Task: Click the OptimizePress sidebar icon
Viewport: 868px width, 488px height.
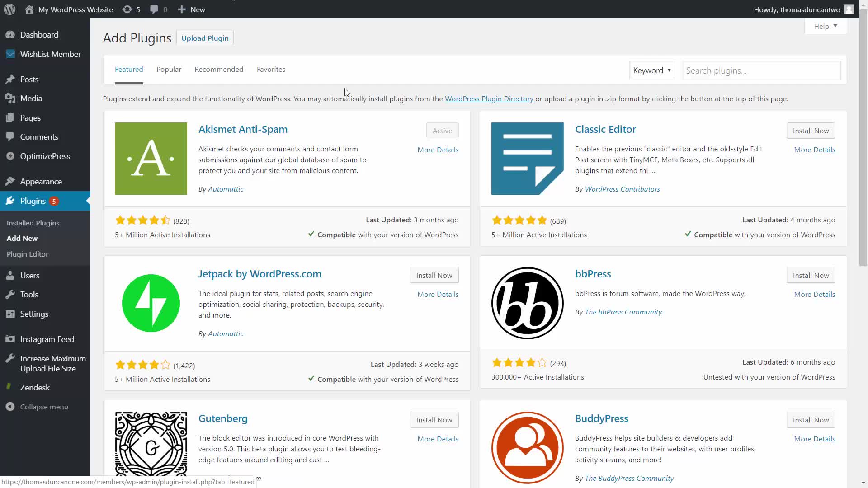Action: click(x=10, y=156)
